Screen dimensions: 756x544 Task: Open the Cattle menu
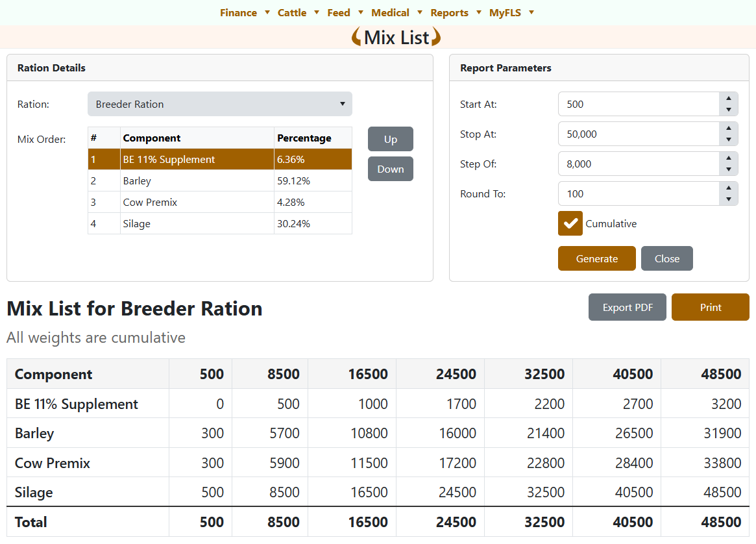pyautogui.click(x=298, y=13)
